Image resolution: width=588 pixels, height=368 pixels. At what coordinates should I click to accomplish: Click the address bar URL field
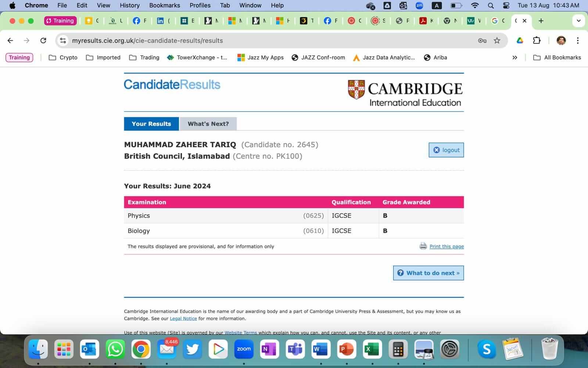point(257,40)
